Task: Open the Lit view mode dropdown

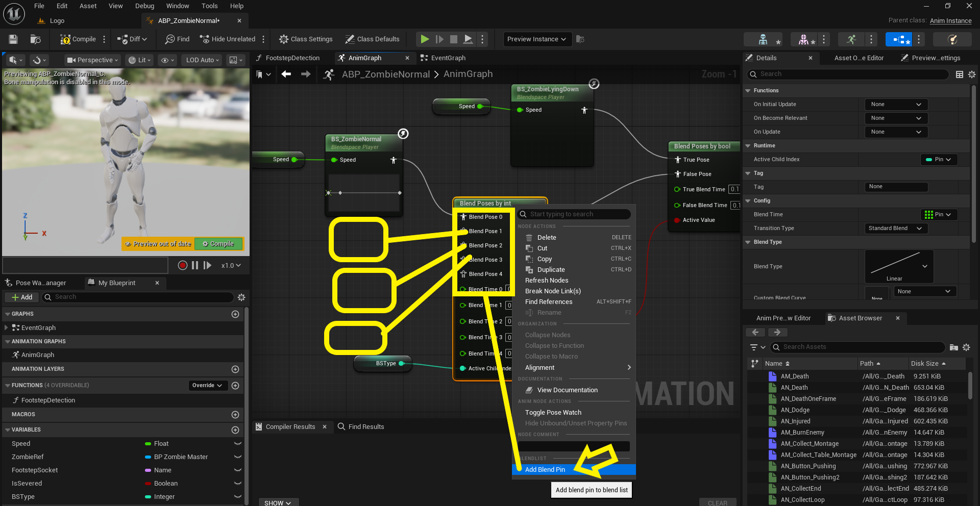Action: [140, 60]
